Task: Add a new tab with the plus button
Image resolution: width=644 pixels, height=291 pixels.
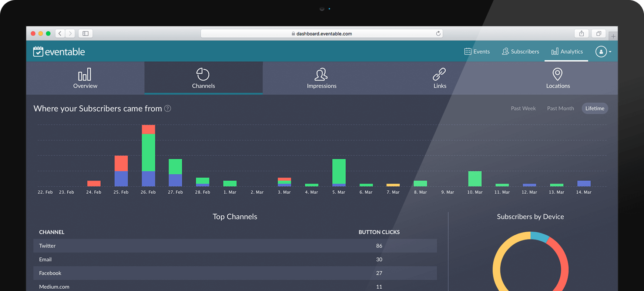Action: pos(613,36)
